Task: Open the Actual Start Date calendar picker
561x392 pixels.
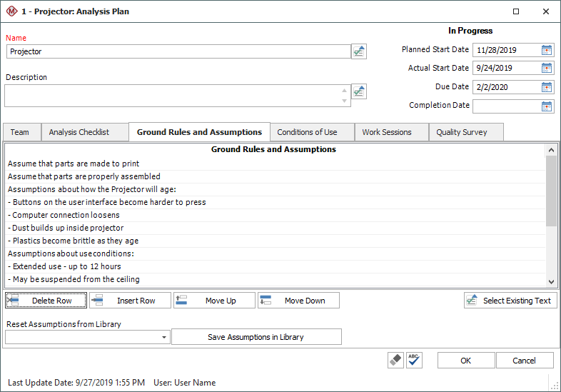Action: point(547,69)
